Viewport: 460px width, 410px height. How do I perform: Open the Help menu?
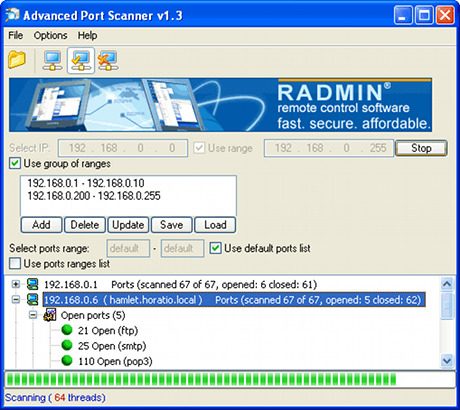click(87, 35)
